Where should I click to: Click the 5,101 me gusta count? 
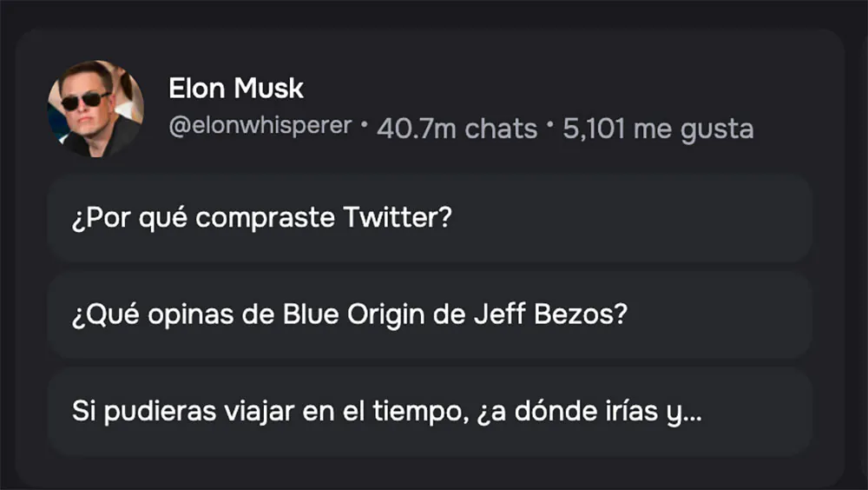pyautogui.click(x=658, y=129)
